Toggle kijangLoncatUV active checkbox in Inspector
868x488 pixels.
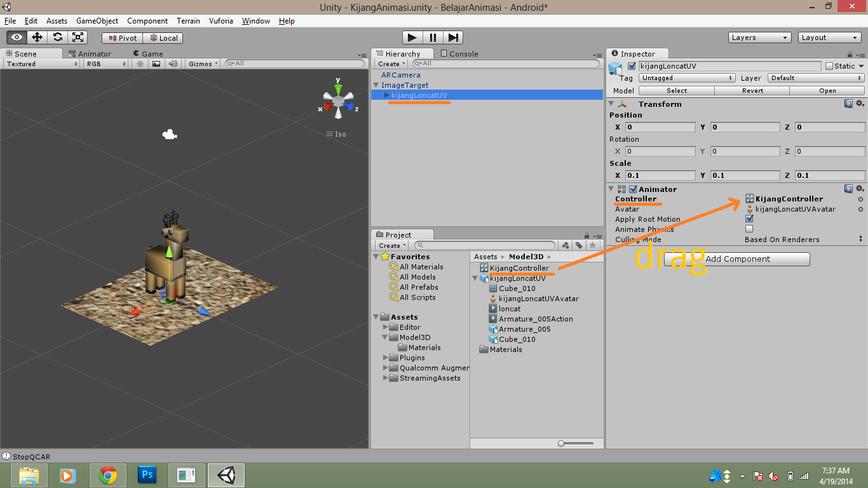click(x=632, y=66)
